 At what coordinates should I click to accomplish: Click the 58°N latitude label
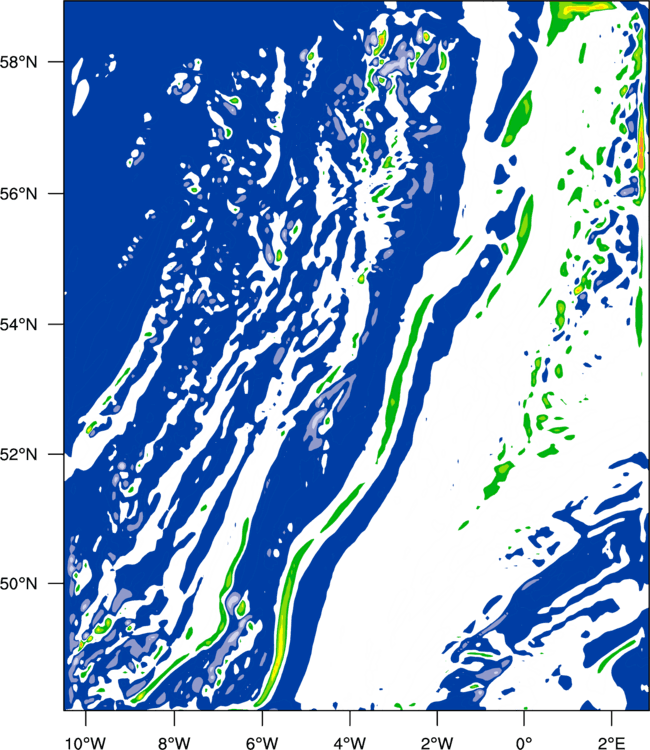pos(19,62)
